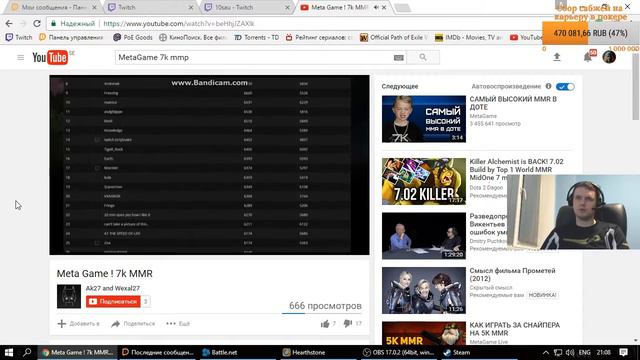The height and width of the screenshot is (360, 640).
Task: Open the Official Path of Exile bookmark
Action: (393, 38)
